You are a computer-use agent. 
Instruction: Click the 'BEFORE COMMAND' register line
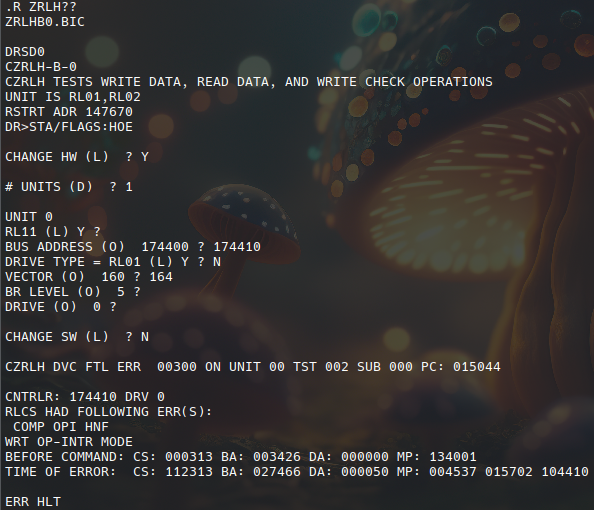click(x=241, y=457)
